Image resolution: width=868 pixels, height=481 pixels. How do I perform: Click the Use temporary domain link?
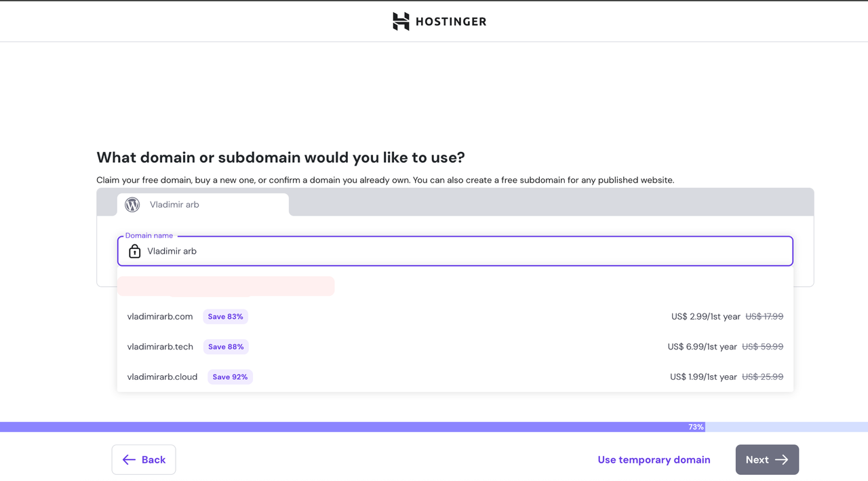[654, 460]
